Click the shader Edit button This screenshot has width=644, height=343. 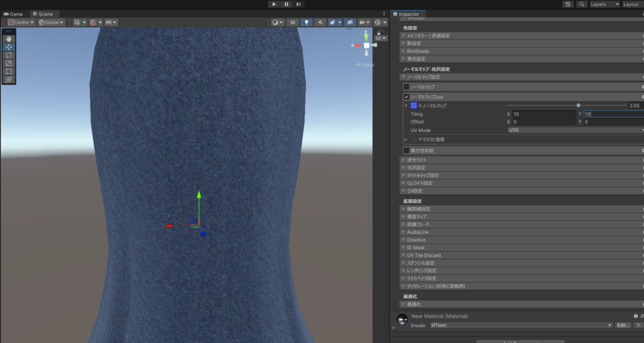622,325
